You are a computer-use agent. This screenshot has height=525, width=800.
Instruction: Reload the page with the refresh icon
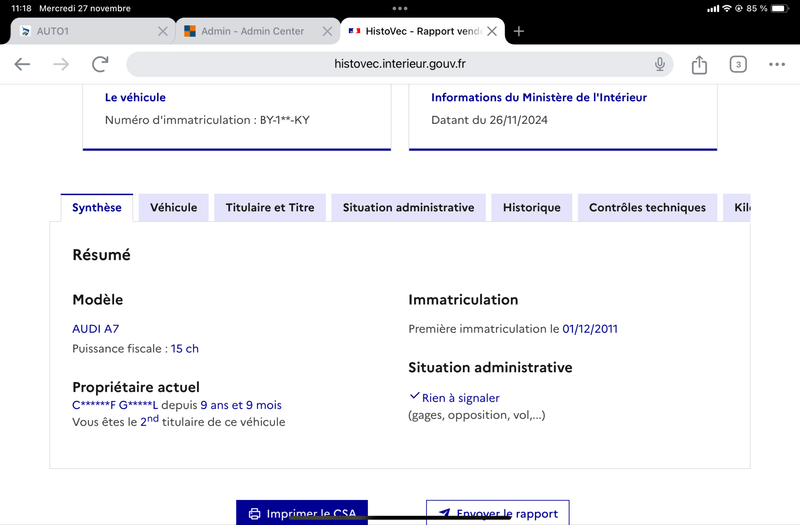[100, 64]
